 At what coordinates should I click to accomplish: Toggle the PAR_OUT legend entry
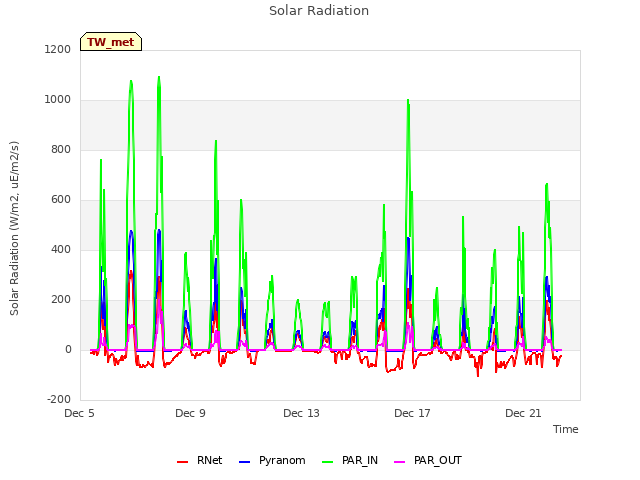[427, 460]
